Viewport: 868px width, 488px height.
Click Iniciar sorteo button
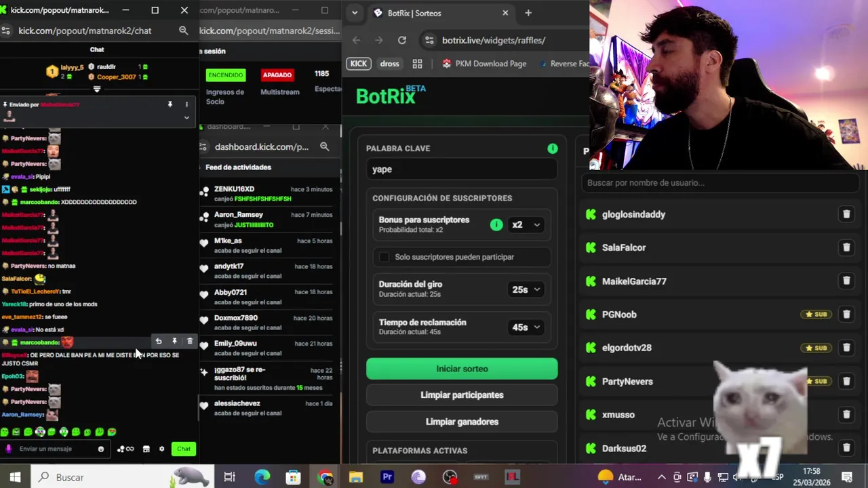pyautogui.click(x=462, y=369)
